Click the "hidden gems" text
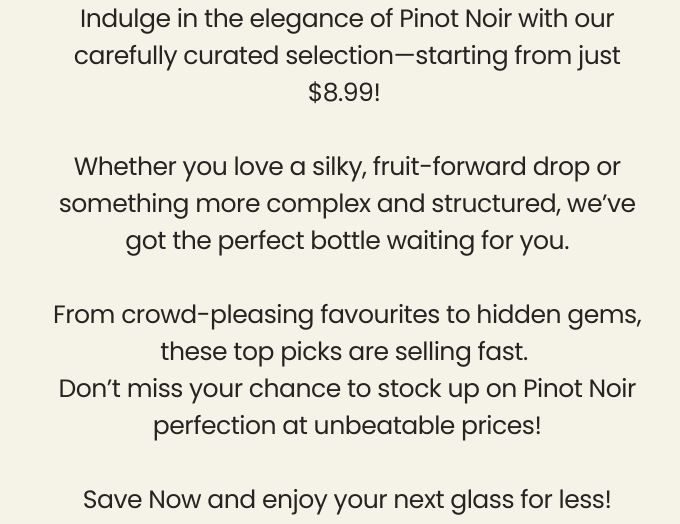The height and width of the screenshot is (524, 680). click(559, 315)
